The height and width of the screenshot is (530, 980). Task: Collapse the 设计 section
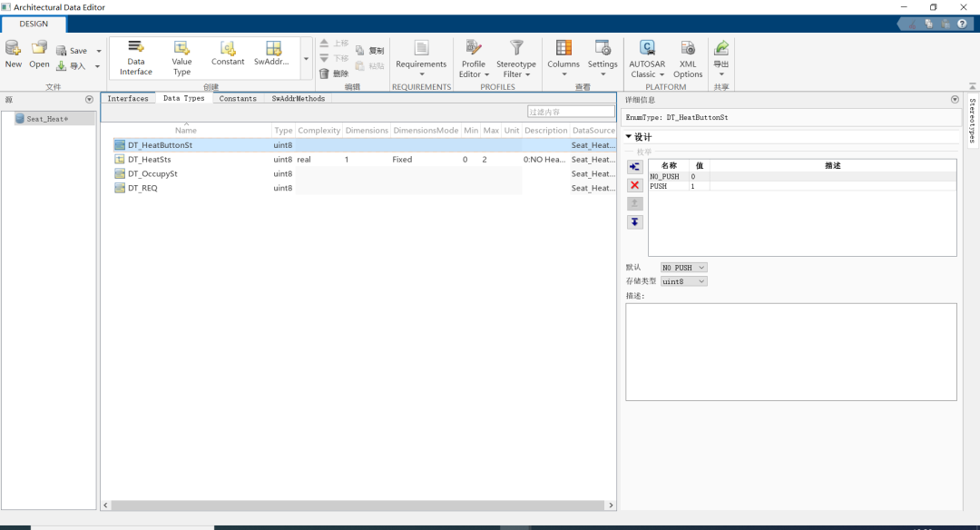(629, 137)
